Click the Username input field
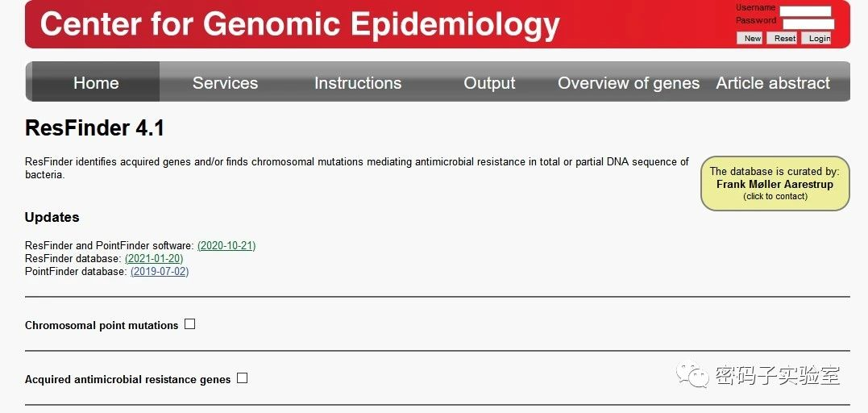Image resolution: width=868 pixels, height=413 pixels. pos(805,10)
